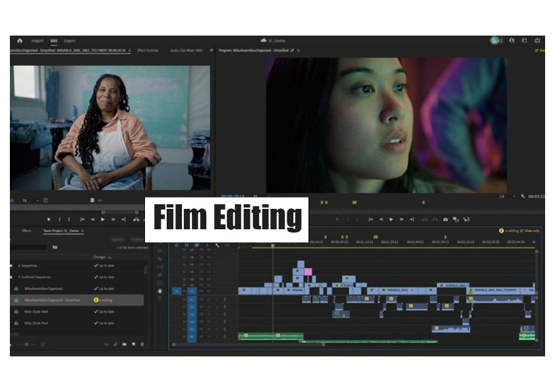Click the project panel search field
Image resolution: width=555 pixels, height=392 pixels.
coord(30,247)
